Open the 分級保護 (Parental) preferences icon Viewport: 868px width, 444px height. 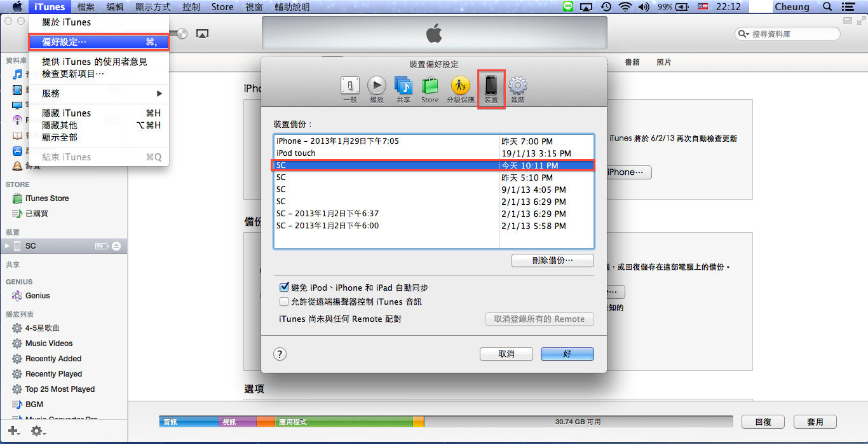tap(460, 89)
